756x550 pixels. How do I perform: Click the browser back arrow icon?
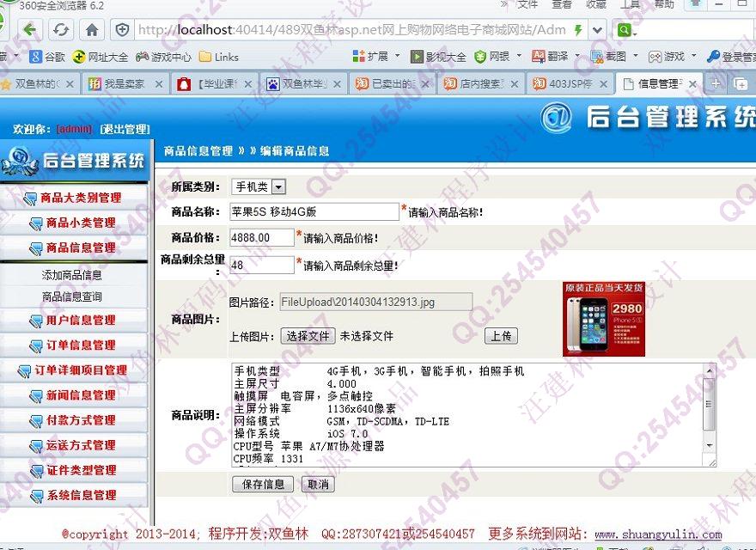click(30, 30)
